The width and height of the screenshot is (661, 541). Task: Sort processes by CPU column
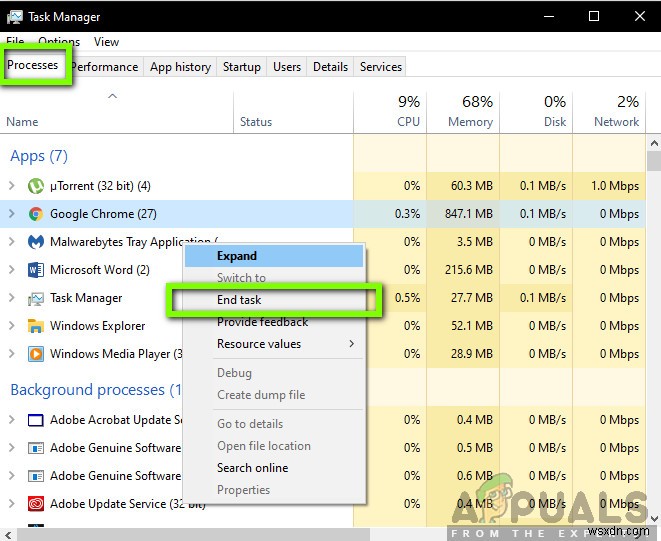coord(390,112)
